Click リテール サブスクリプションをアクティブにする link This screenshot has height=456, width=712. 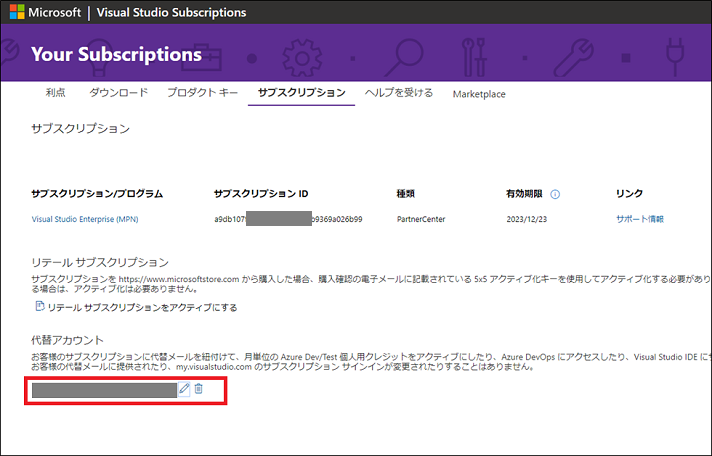point(143,307)
